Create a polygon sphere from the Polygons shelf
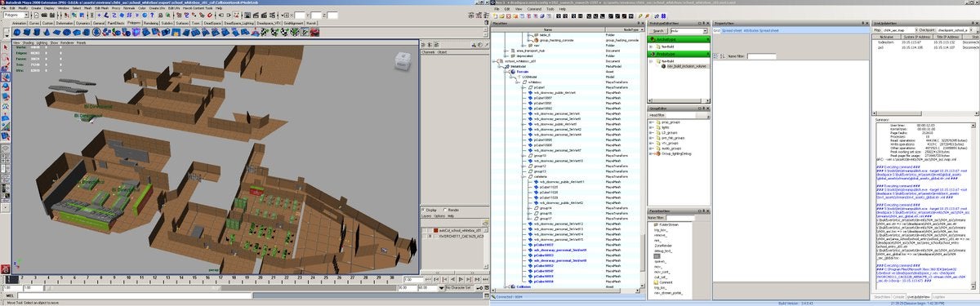Image resolution: width=980 pixels, height=306 pixels. [17, 32]
